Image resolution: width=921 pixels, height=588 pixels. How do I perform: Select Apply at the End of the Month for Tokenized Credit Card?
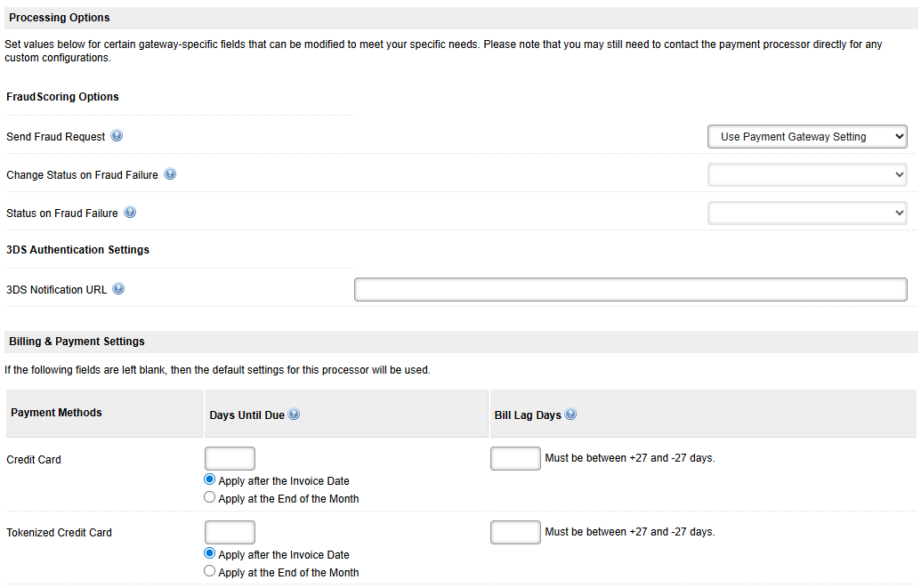tap(209, 571)
